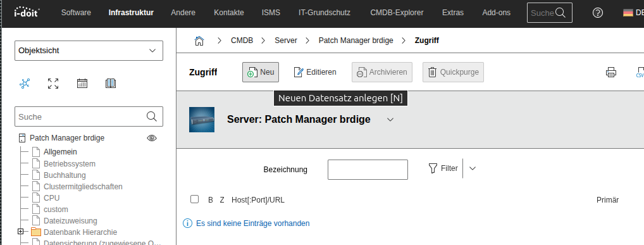
Task: Sort by Host[:Port]/URL column header
Action: [x=258, y=200]
